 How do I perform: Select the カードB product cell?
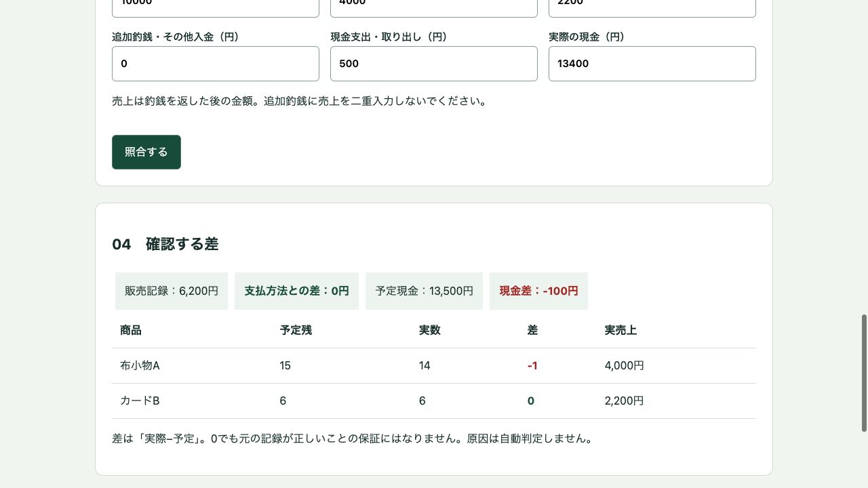pyautogui.click(x=140, y=401)
